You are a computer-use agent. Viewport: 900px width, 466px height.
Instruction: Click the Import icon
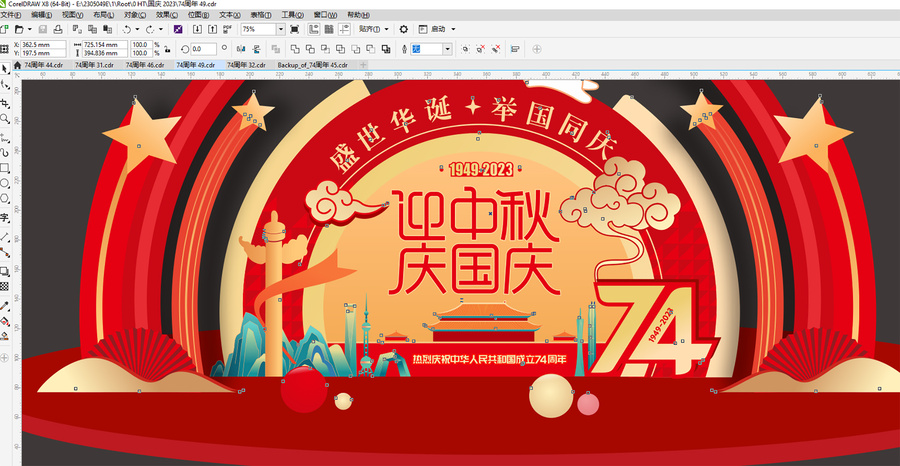pyautogui.click(x=197, y=29)
